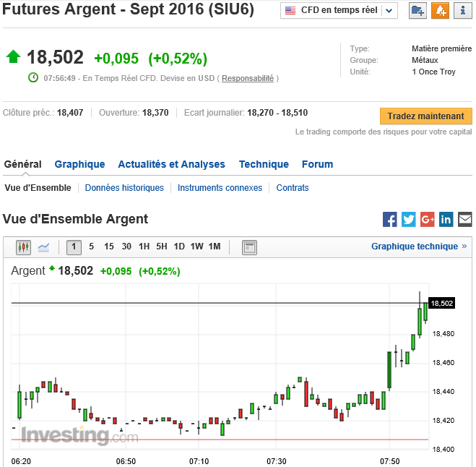Click the 18,502 price label on chart

tap(442, 303)
